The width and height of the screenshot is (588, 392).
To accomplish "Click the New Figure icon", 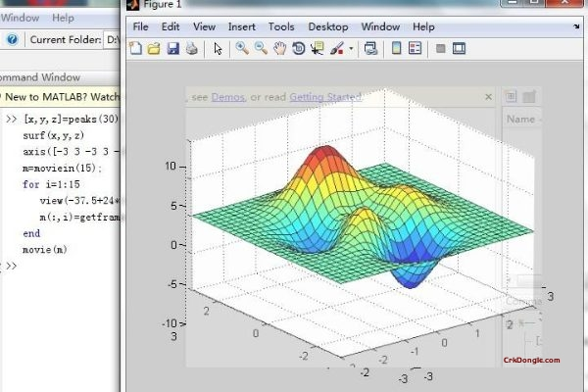I will pyautogui.click(x=135, y=48).
